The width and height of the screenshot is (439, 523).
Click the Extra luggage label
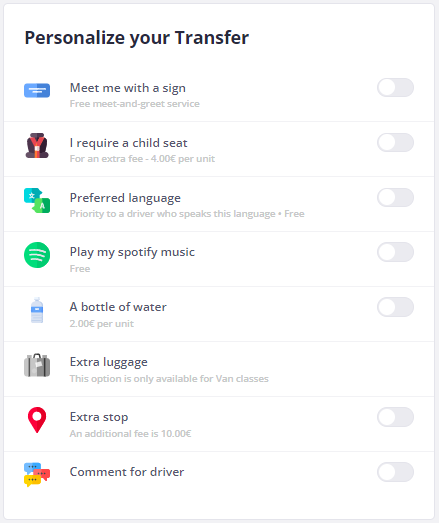point(109,362)
